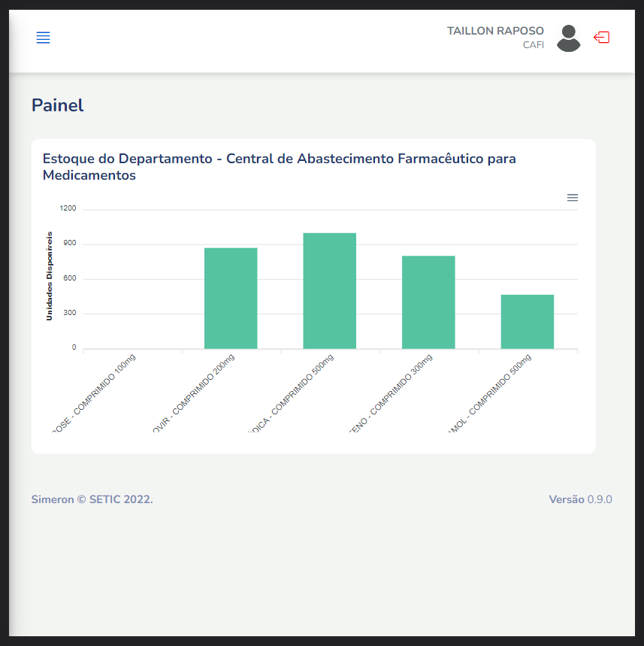
Task: Select the tallest 500mg bar
Action: [x=330, y=291]
